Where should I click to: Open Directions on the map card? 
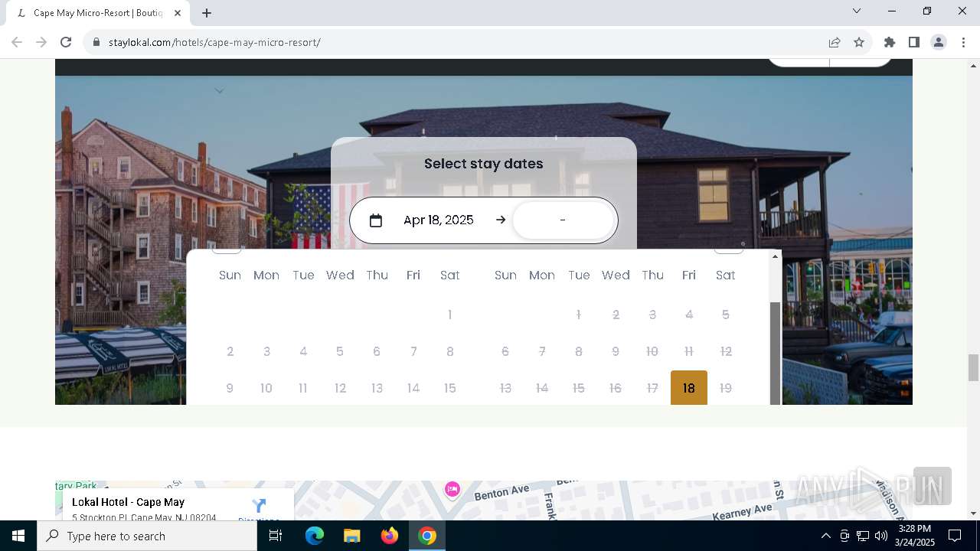259,510
